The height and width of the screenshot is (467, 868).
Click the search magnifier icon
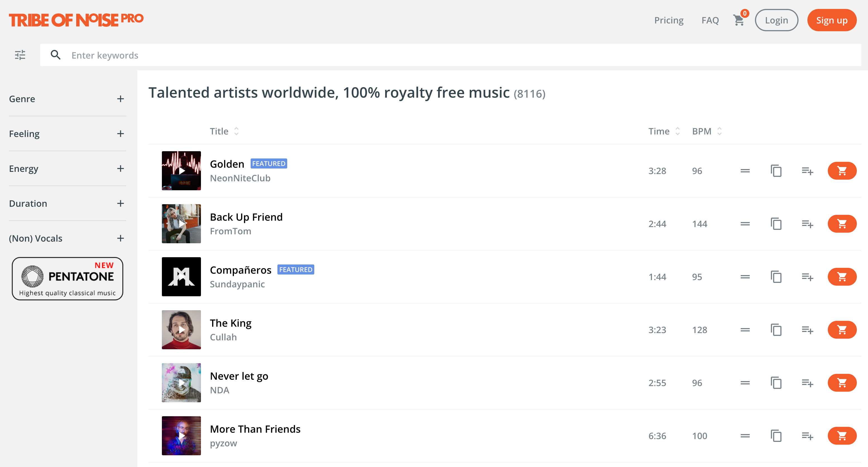tap(56, 55)
